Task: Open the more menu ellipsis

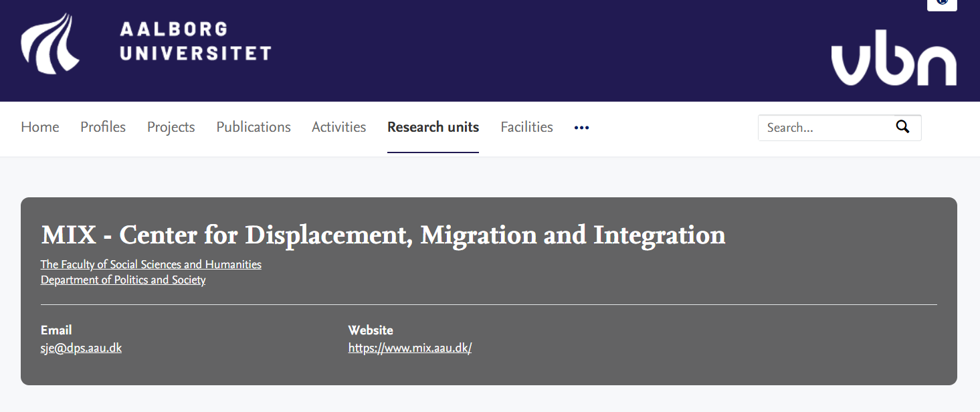Action: coord(581,128)
